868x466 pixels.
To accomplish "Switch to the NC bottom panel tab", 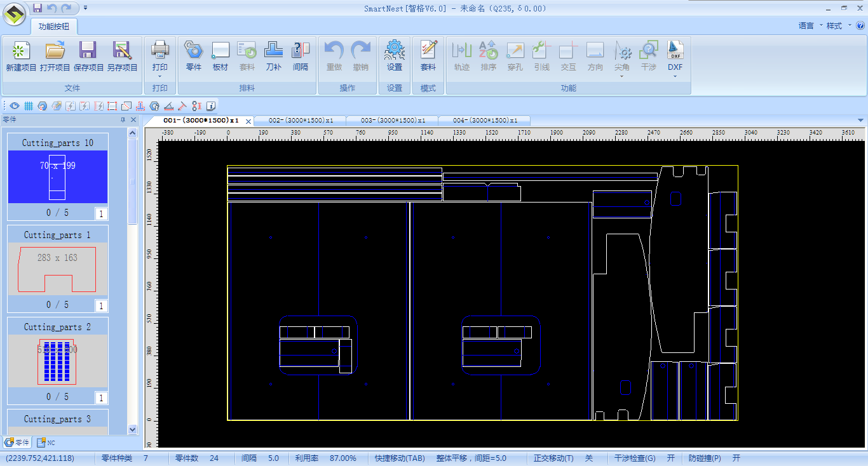I will pos(46,443).
